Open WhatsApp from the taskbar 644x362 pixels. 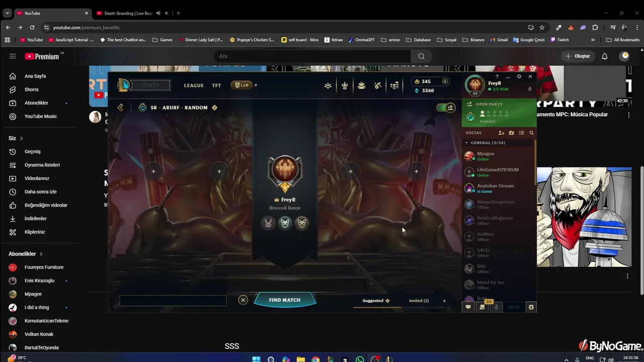pyautogui.click(x=360, y=359)
